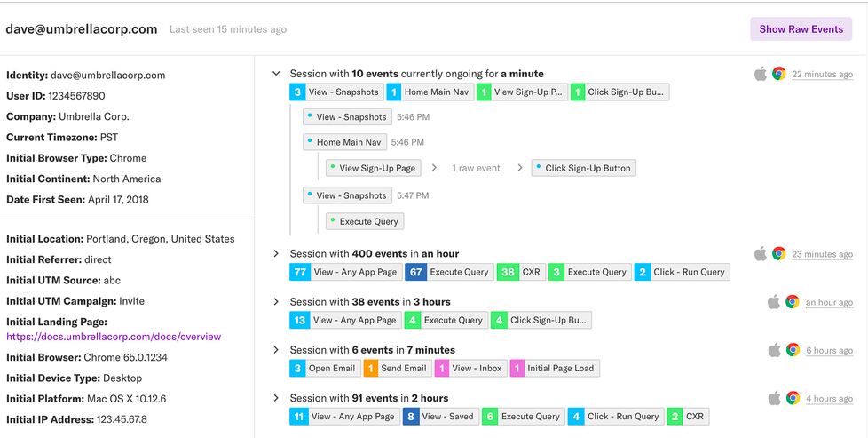Select the '2 Click - Run Query' tag
Screen dimensions: 868x438
tap(683, 272)
